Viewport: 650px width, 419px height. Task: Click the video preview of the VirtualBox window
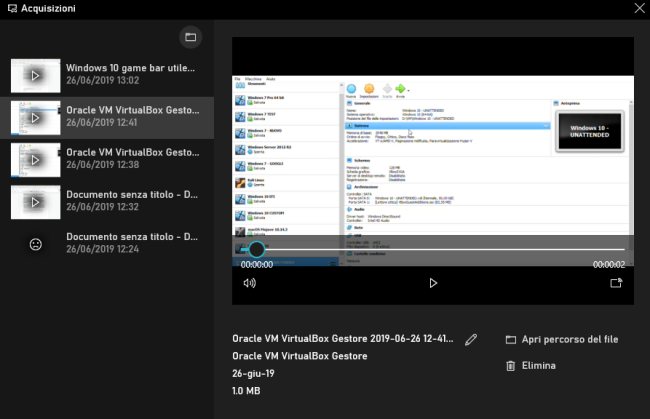(x=433, y=160)
